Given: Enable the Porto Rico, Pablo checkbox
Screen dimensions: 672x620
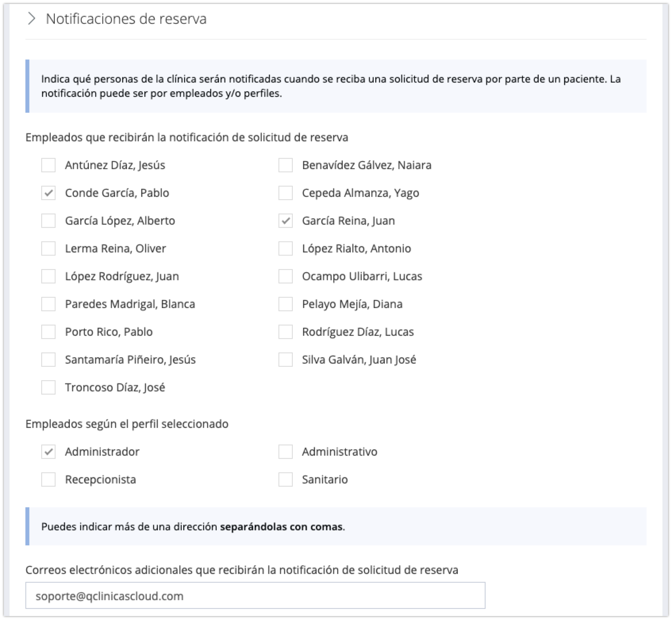Looking at the screenshot, I should point(48,332).
